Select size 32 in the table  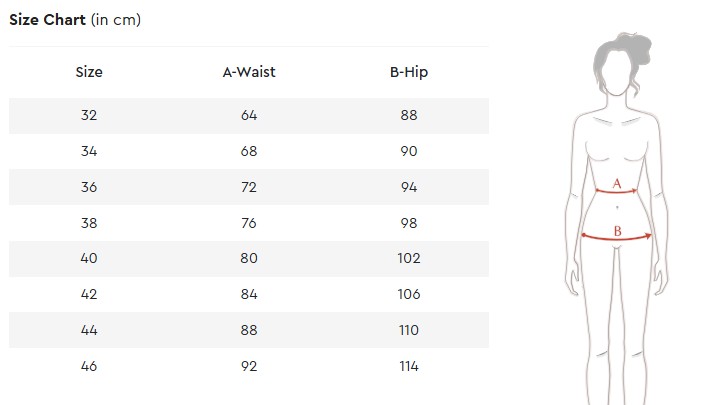[89, 115]
